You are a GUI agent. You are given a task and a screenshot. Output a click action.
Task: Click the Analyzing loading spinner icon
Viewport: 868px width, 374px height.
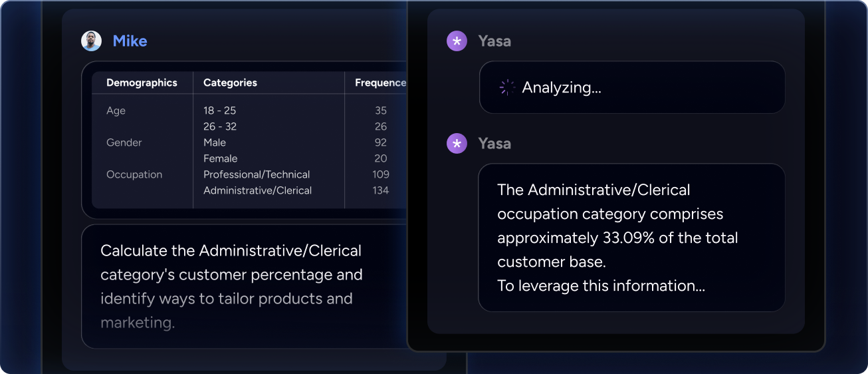pos(507,87)
